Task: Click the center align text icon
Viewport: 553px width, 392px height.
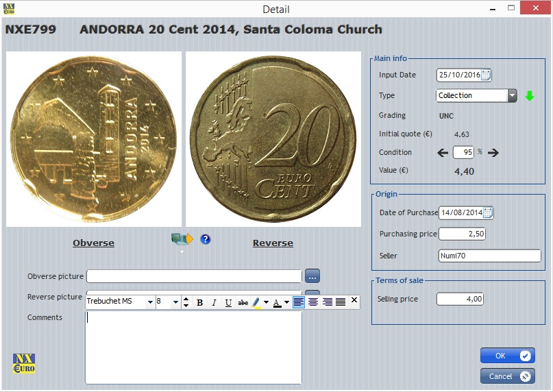Action: 313,302
